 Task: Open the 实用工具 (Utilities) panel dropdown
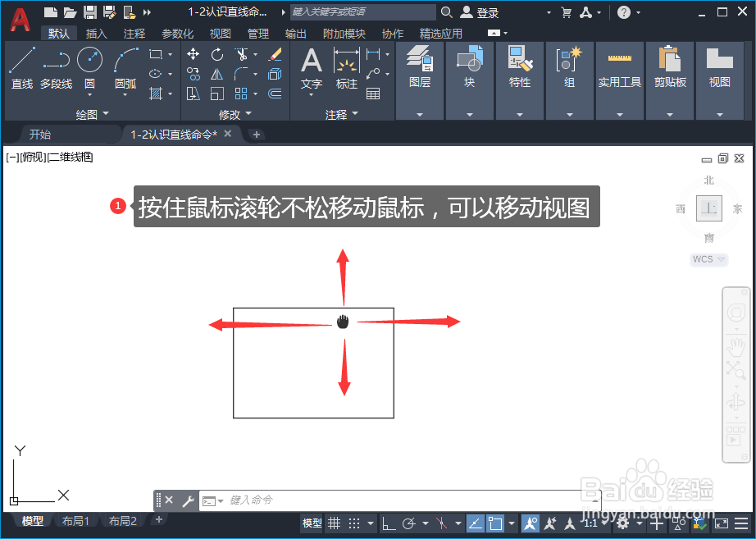tap(620, 114)
